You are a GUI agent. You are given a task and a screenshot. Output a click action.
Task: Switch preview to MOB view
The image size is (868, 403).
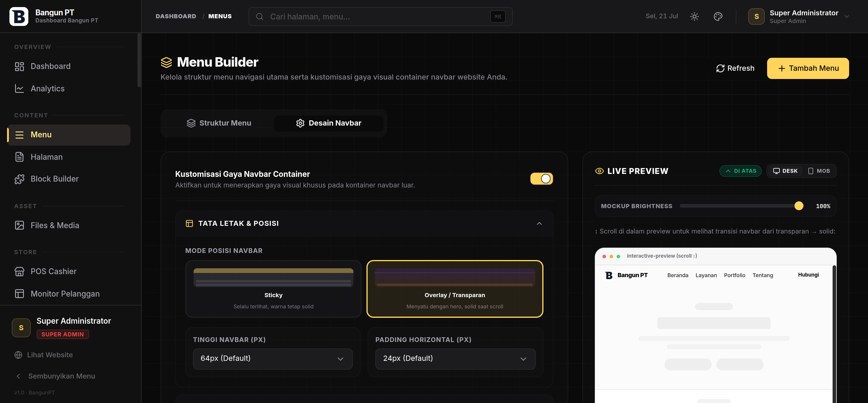[819, 171]
